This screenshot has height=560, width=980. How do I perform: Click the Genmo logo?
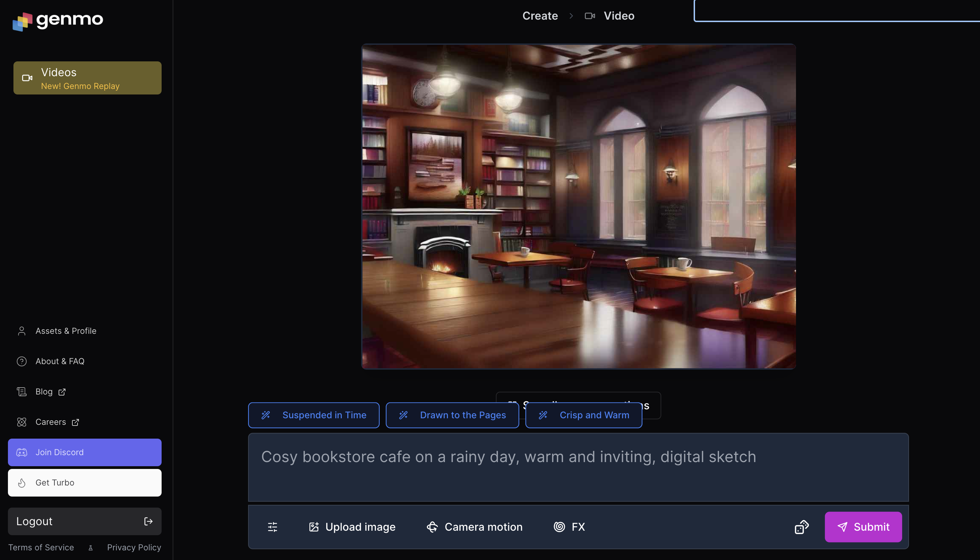[58, 20]
